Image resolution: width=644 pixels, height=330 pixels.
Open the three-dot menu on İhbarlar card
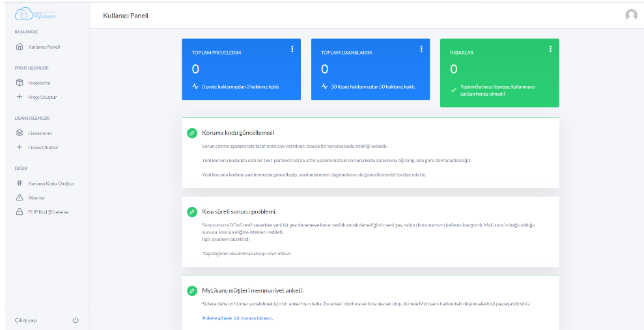[550, 49]
